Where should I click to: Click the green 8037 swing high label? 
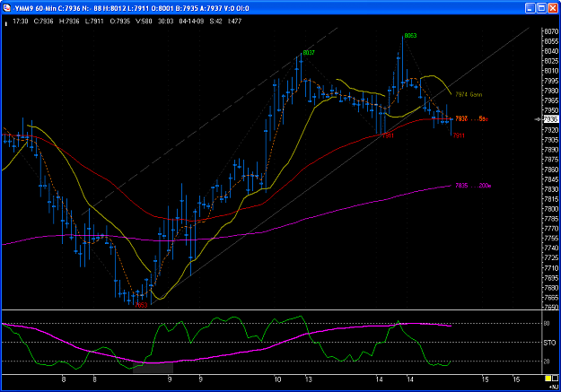click(309, 53)
